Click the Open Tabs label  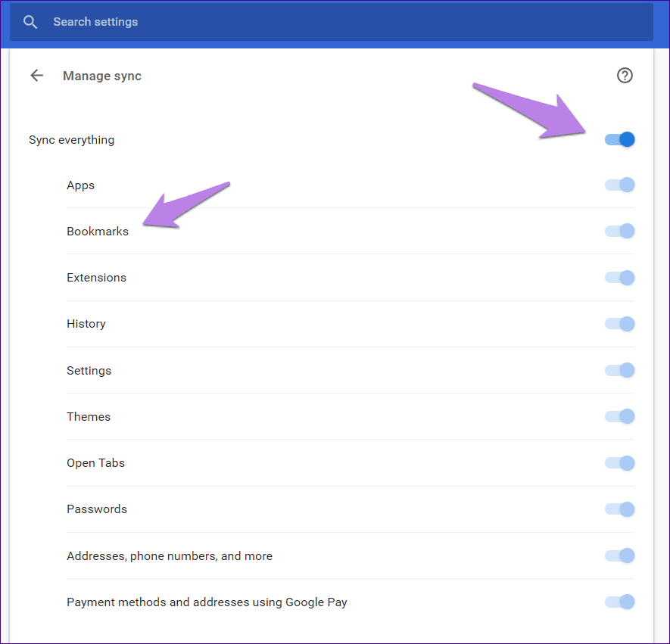pyautogui.click(x=95, y=463)
